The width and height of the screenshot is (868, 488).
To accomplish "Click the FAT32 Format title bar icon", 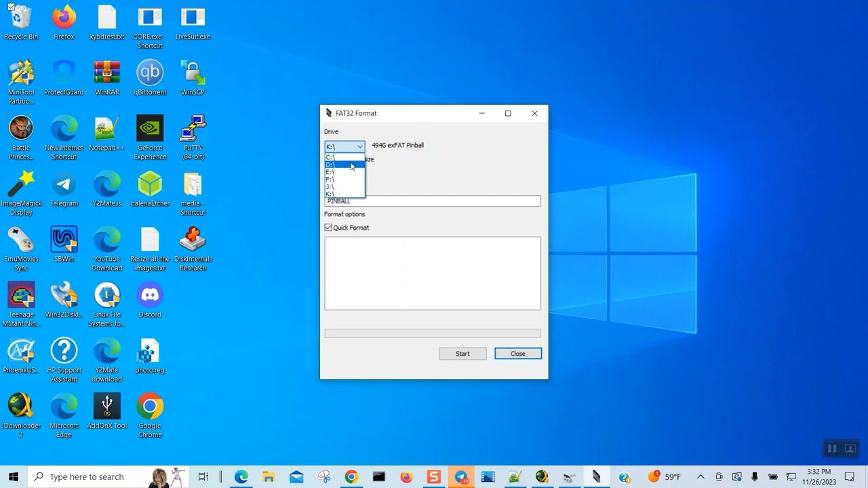I will 329,113.
